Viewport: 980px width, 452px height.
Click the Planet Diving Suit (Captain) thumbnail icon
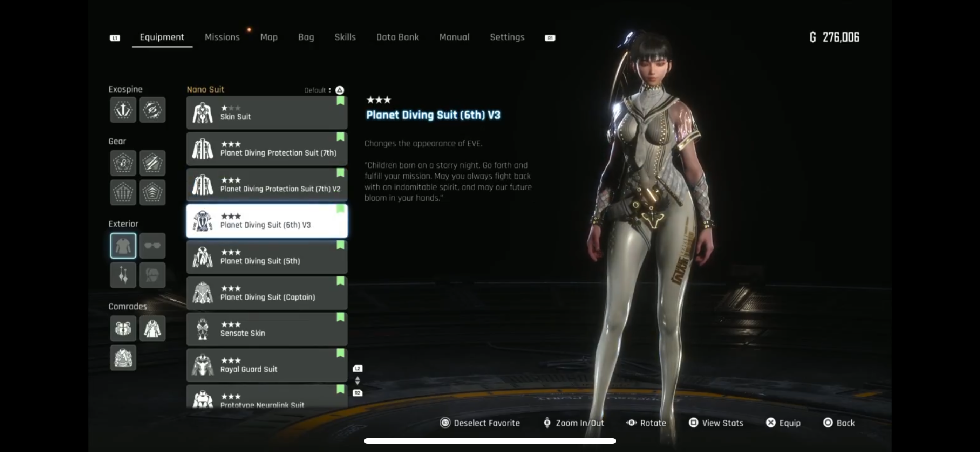coord(202,293)
